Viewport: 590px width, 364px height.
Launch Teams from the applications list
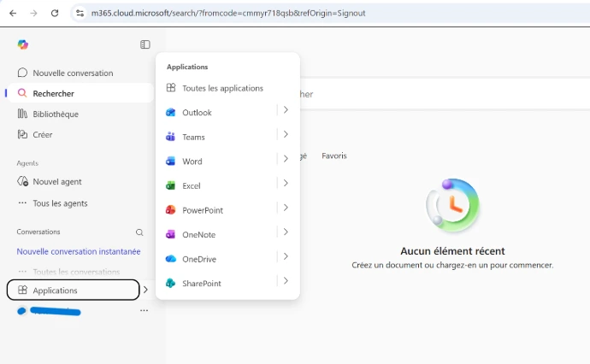(171, 137)
